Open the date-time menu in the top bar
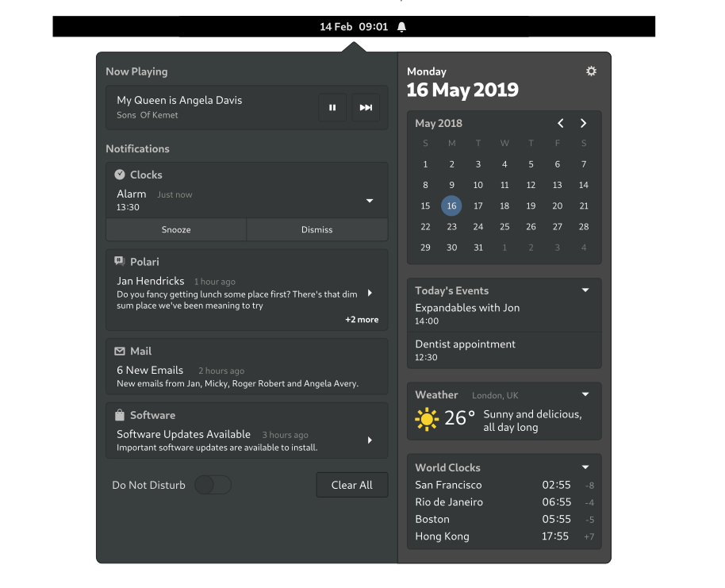Image resolution: width=725 pixels, height=588 pixels. click(354, 26)
